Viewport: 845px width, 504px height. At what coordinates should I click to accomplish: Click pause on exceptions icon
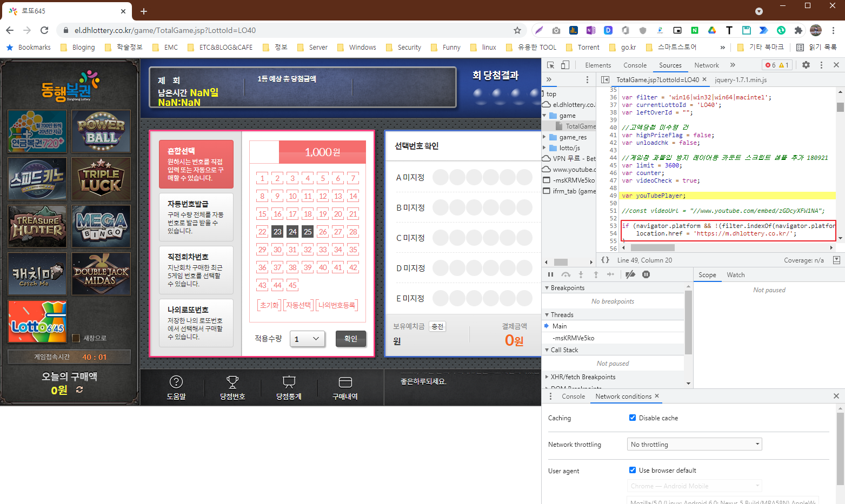[x=646, y=274]
